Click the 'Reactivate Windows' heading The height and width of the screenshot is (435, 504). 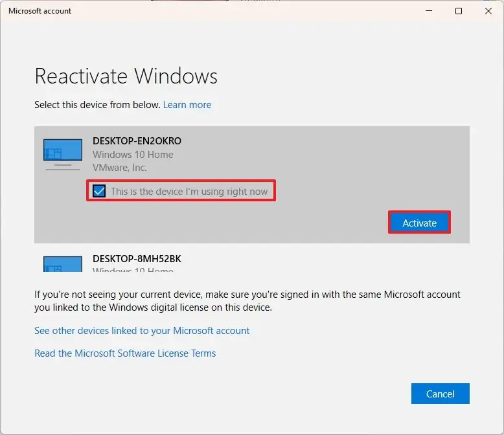tap(126, 76)
